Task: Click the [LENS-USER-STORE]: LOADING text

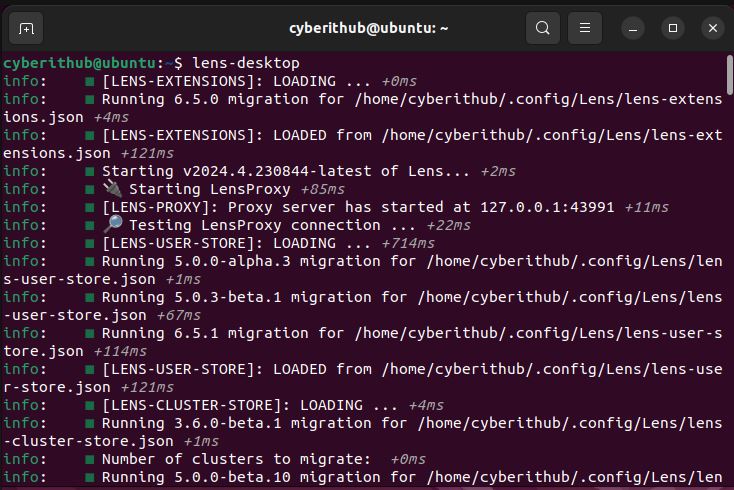Action: [x=219, y=243]
